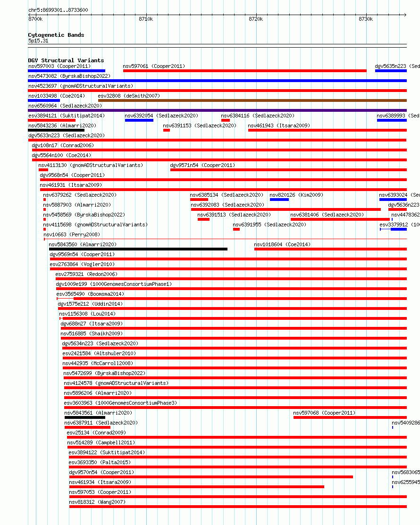Click nsv6385134 (Sedlazeck2020) label

tap(227, 195)
